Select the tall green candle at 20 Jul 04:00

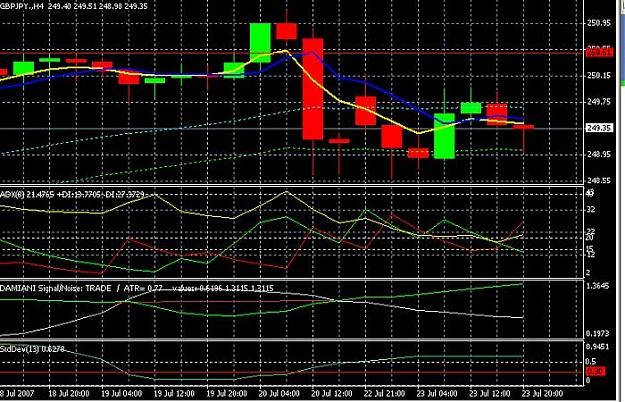coord(260,43)
